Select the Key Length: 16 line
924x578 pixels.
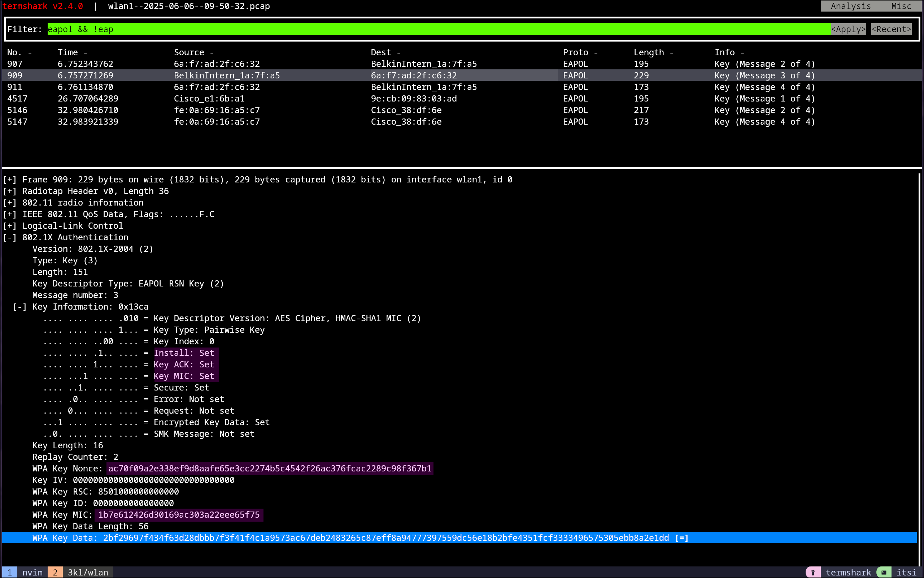click(x=67, y=445)
